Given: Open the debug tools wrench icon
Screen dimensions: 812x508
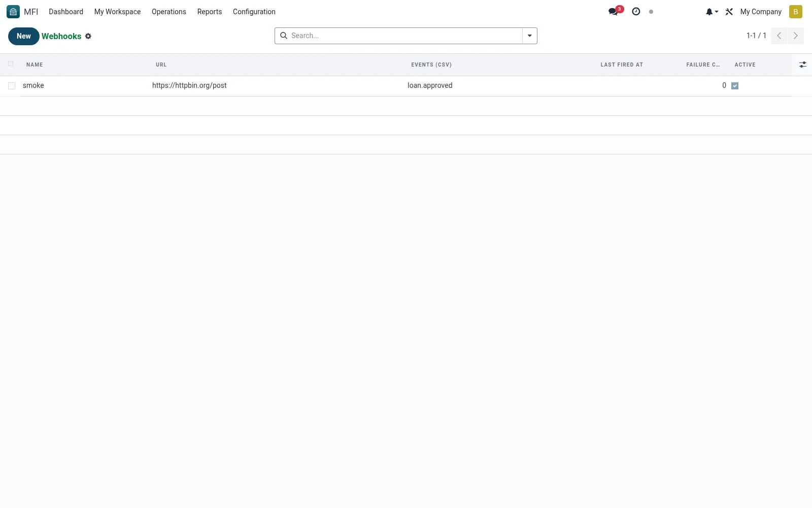Looking at the screenshot, I should 729,12.
